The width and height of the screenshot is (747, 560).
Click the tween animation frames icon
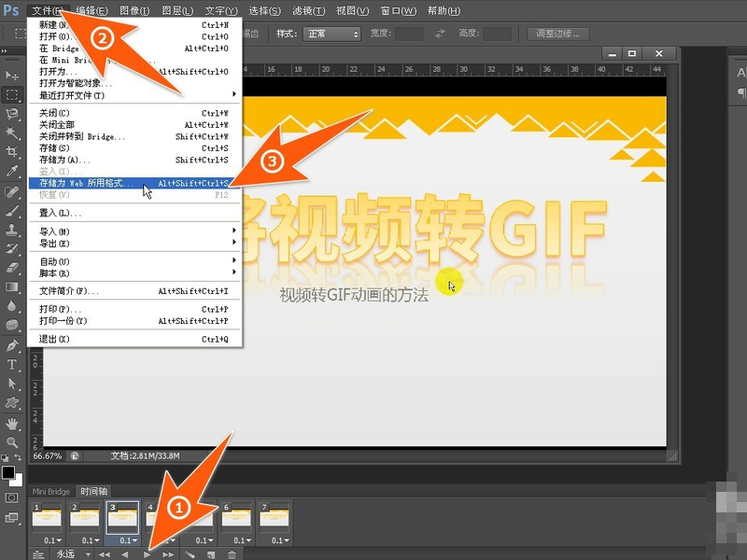click(x=190, y=554)
